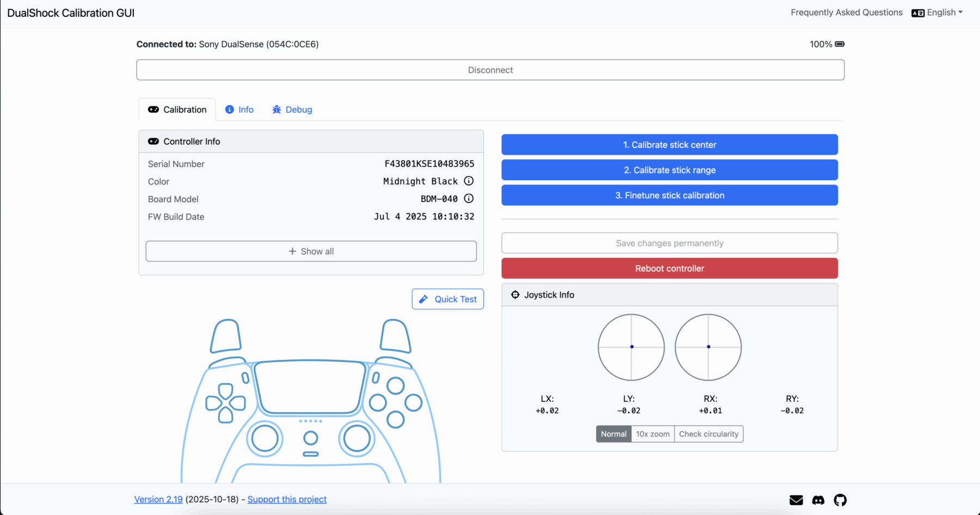The width and height of the screenshot is (980, 515).
Task: Click the info icon beside BDM-040
Action: [468, 199]
